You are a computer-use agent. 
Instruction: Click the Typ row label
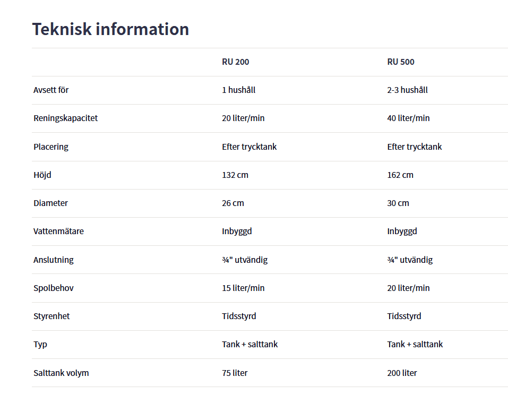(x=40, y=344)
